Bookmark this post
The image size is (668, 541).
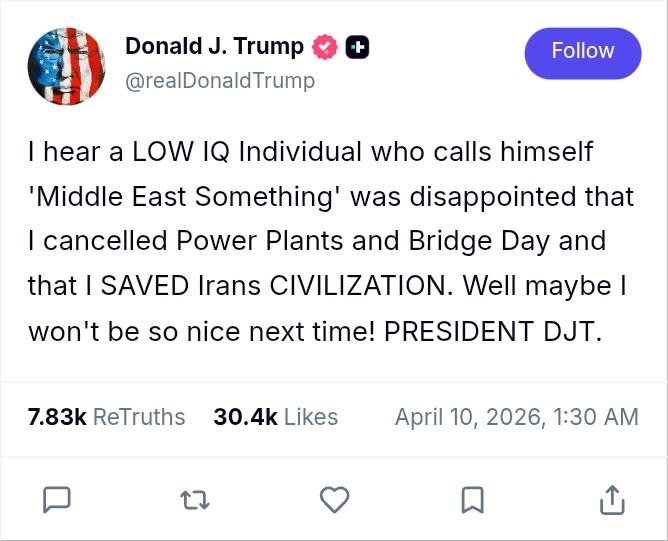coord(473,500)
